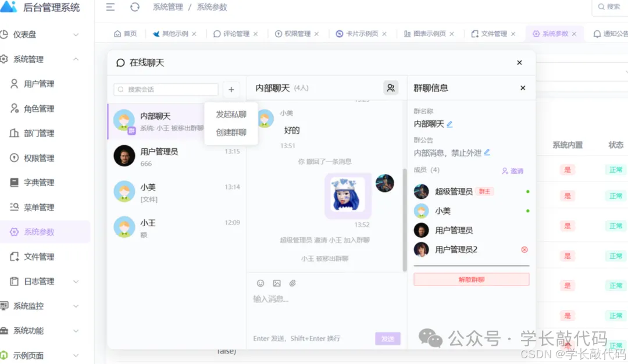Click the 系统管理 breadcrumb
This screenshot has width=628, height=364.
[168, 7]
